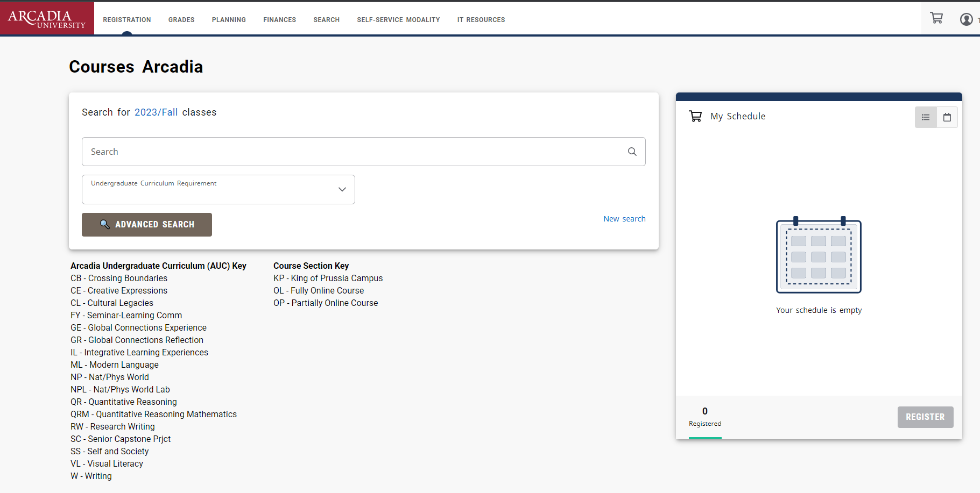Open the Finances menu
This screenshot has width=980, height=493.
tap(280, 20)
